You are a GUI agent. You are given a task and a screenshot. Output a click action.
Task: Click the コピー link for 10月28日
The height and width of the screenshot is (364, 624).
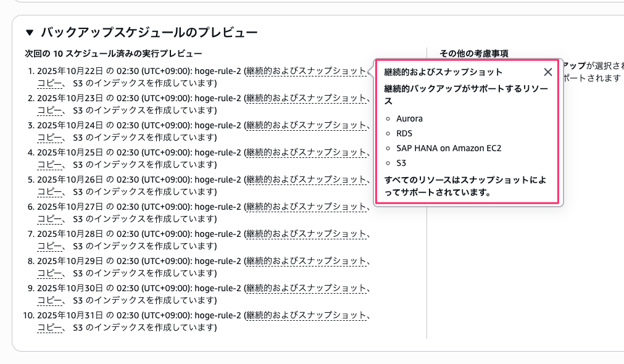click(49, 246)
